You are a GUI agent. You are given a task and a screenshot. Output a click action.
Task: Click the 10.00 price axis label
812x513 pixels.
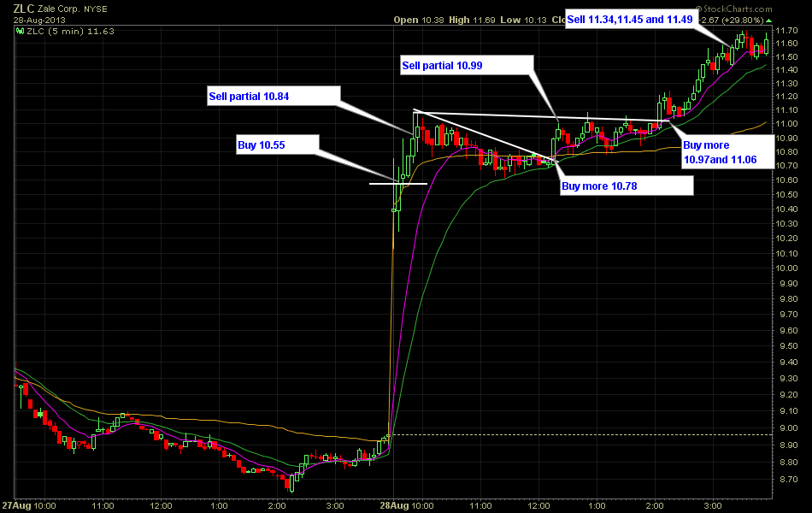point(786,268)
